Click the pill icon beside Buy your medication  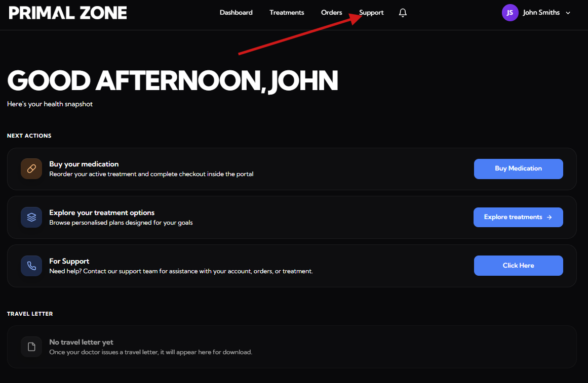click(31, 168)
